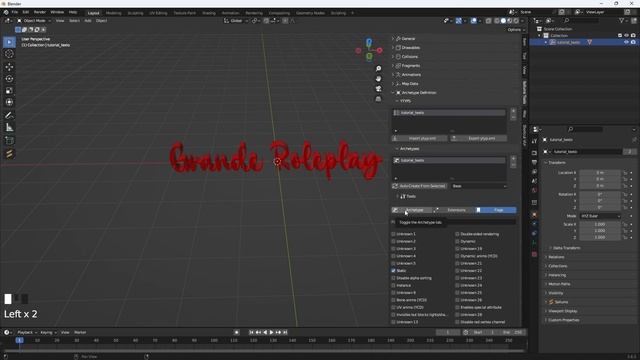Screen dimensions: 640x360
Task: Open the Render menu
Action: [40, 12]
